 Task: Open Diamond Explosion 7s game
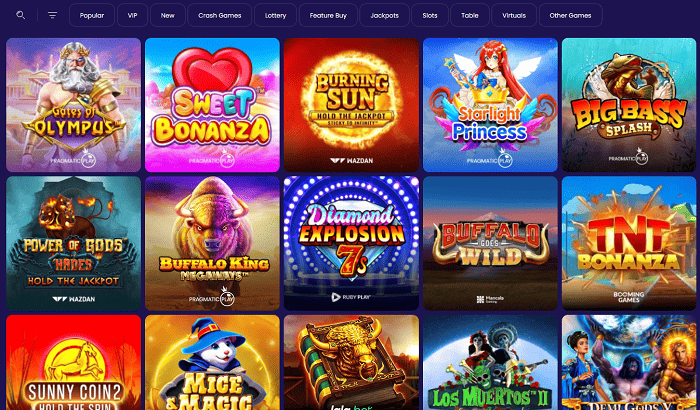click(x=351, y=243)
